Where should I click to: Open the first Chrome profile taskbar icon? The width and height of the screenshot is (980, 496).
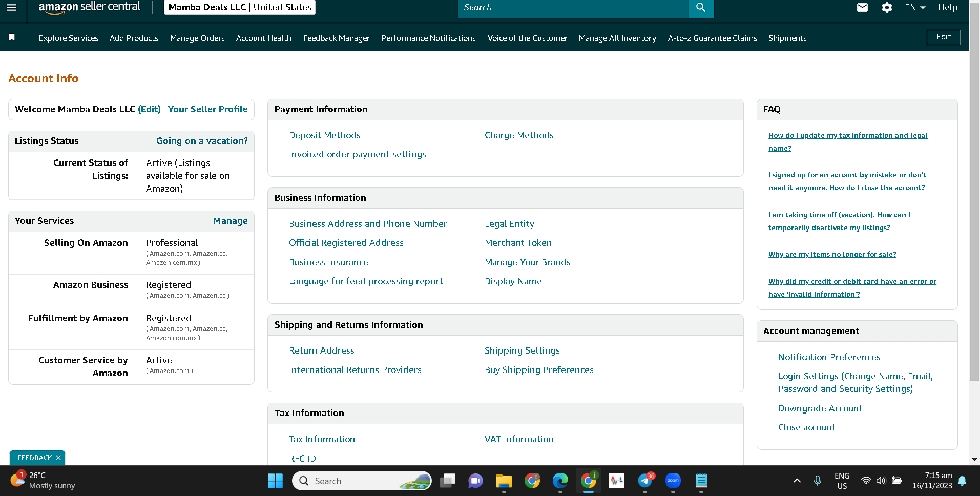[x=532, y=481]
